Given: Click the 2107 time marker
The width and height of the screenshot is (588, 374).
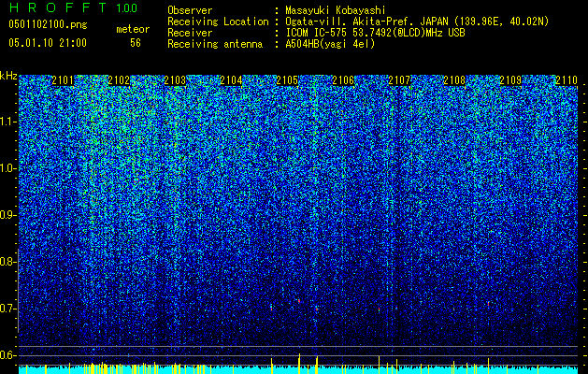Looking at the screenshot, I should click(399, 80).
